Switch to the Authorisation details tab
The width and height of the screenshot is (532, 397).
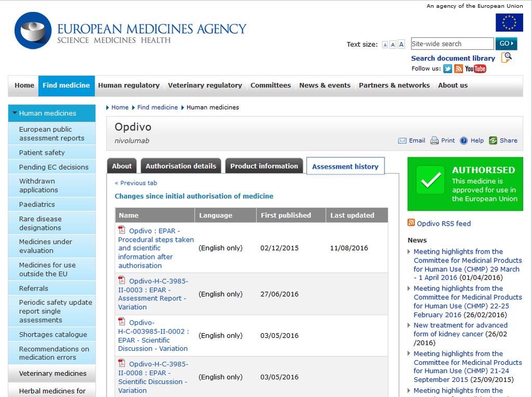pyautogui.click(x=181, y=166)
